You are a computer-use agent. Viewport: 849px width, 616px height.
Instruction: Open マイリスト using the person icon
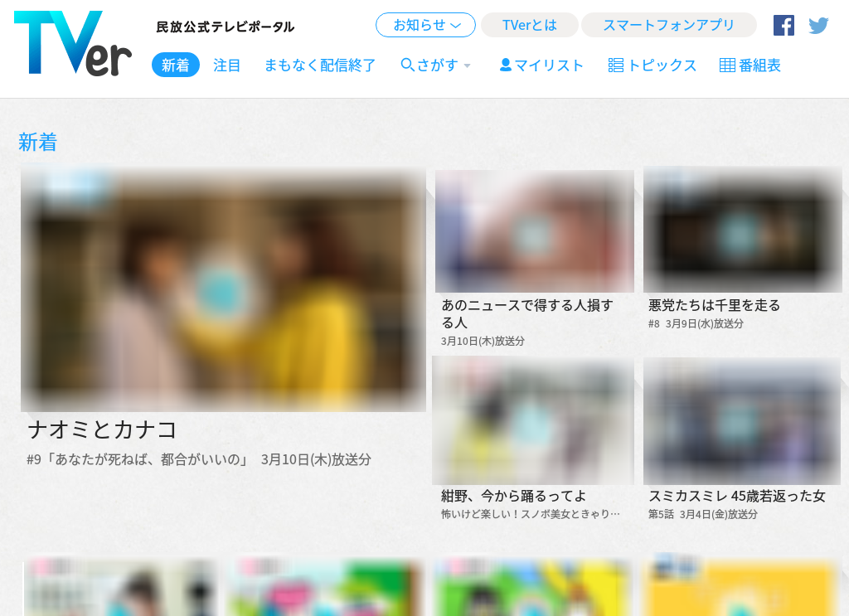[x=504, y=65]
